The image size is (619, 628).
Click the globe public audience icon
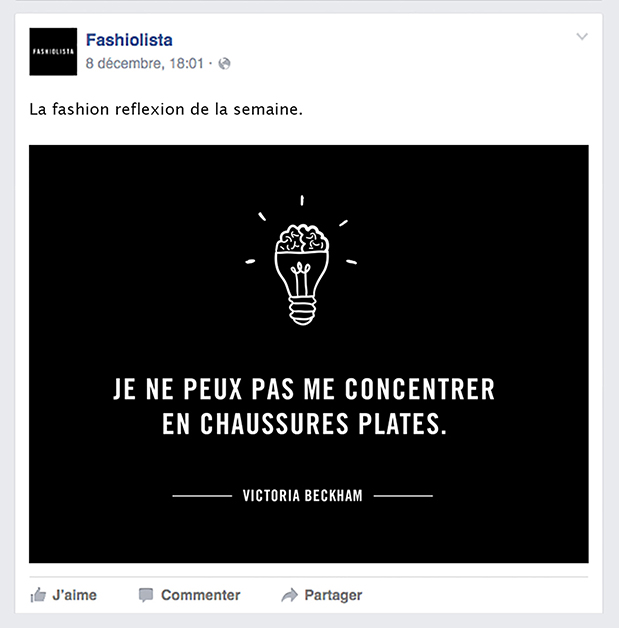point(224,63)
